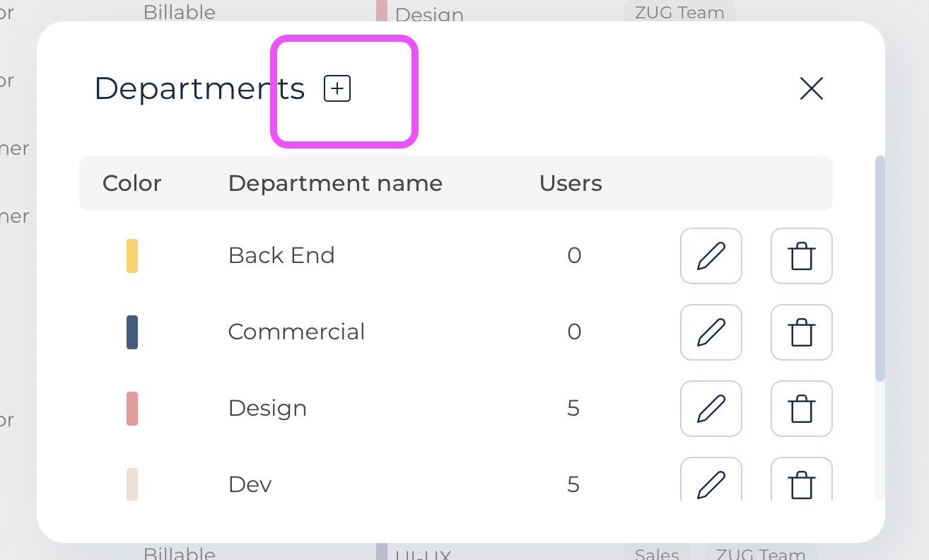Click the yellow Back End color swatch
This screenshot has width=929, height=560.
(x=132, y=256)
